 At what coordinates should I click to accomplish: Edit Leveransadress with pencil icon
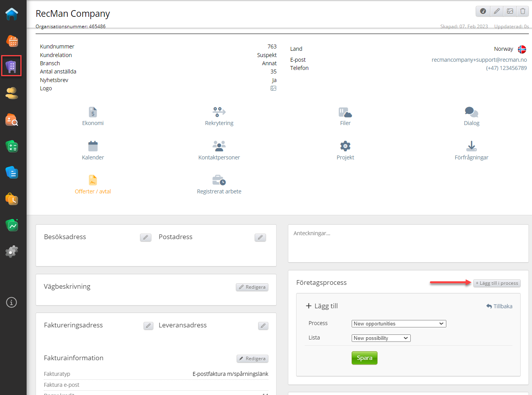263,326
